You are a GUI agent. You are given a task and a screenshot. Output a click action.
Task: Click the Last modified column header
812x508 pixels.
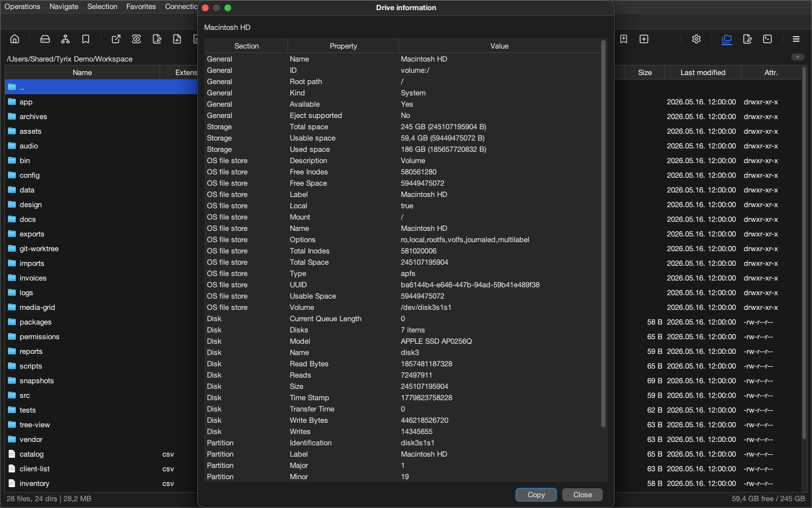[703, 72]
